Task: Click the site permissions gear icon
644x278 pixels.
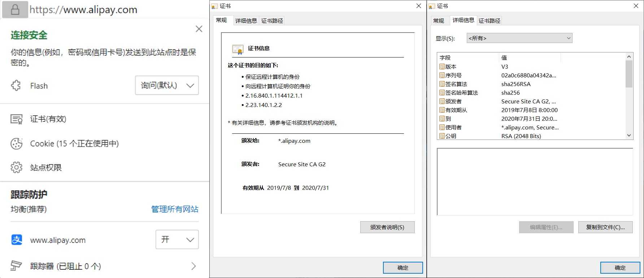Action: [17, 167]
